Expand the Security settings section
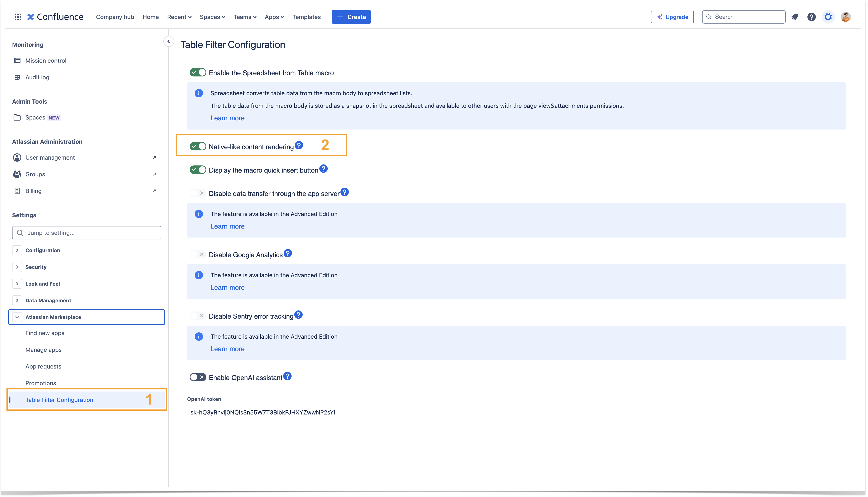 pyautogui.click(x=17, y=267)
